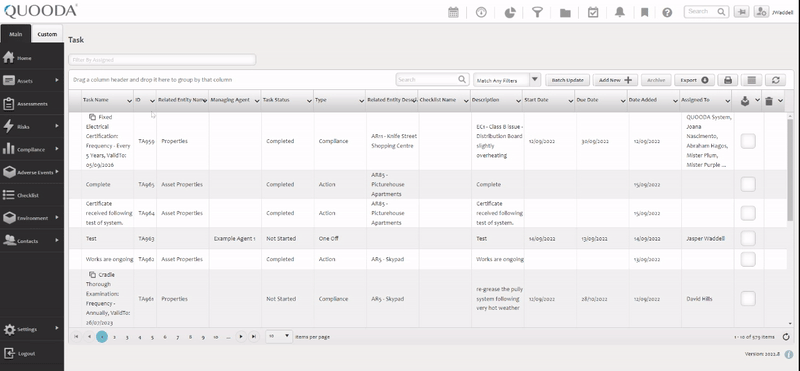Click the refresh icon in grid toolbar
The image size is (800, 371).
pyautogui.click(x=776, y=80)
